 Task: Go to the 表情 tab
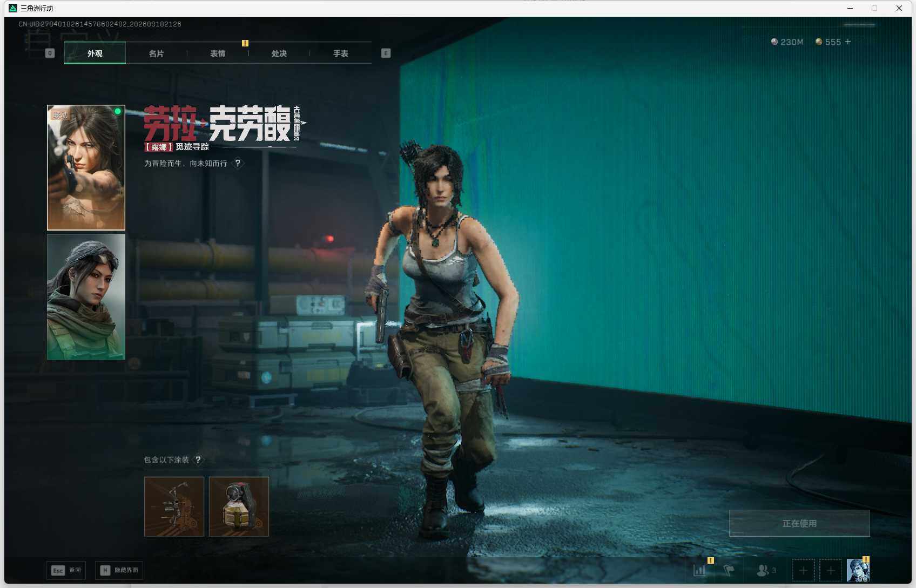pyautogui.click(x=218, y=53)
